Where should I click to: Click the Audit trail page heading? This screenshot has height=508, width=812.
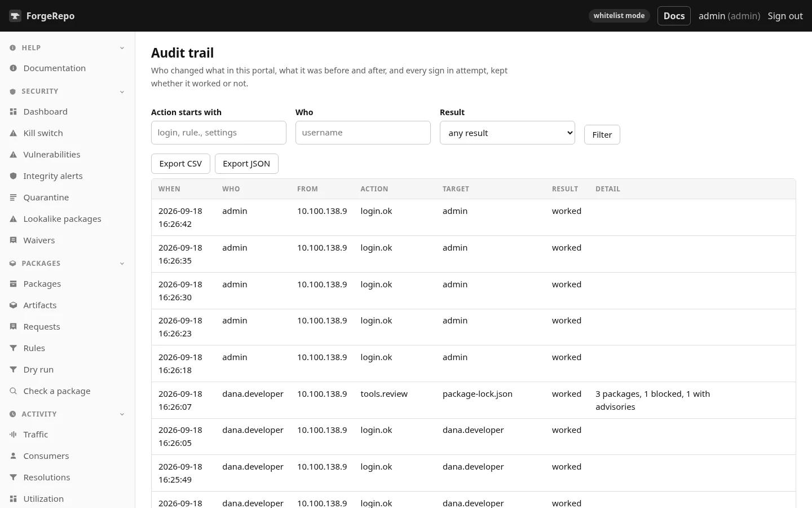point(182,53)
